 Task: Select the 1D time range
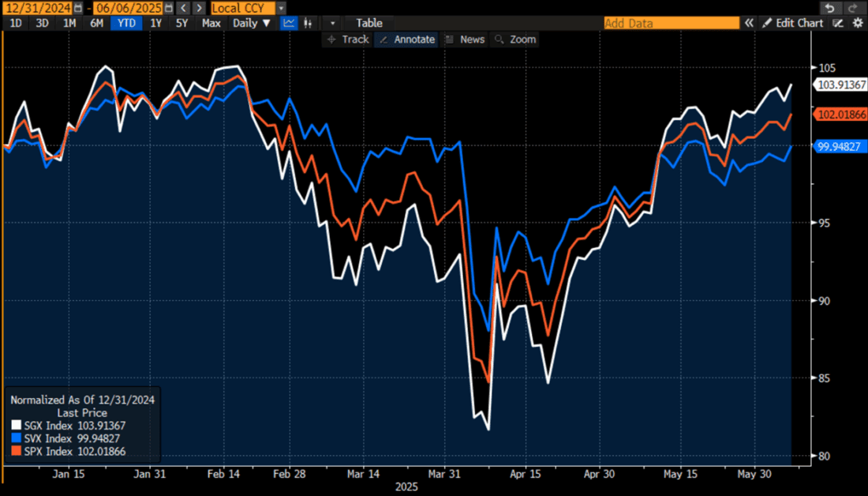(16, 23)
